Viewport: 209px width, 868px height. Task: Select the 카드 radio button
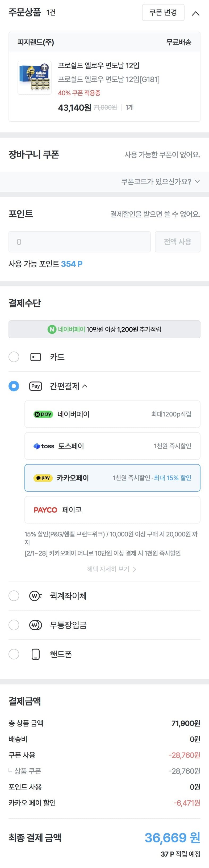click(x=14, y=357)
